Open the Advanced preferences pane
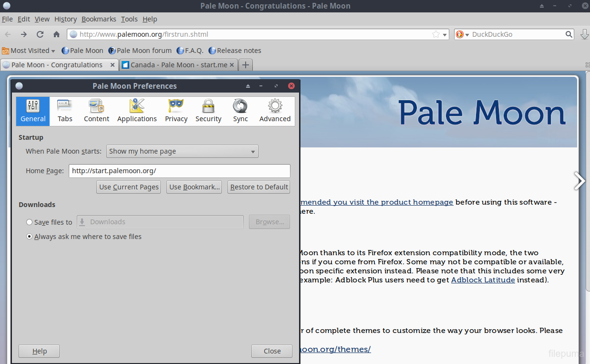 tap(275, 111)
